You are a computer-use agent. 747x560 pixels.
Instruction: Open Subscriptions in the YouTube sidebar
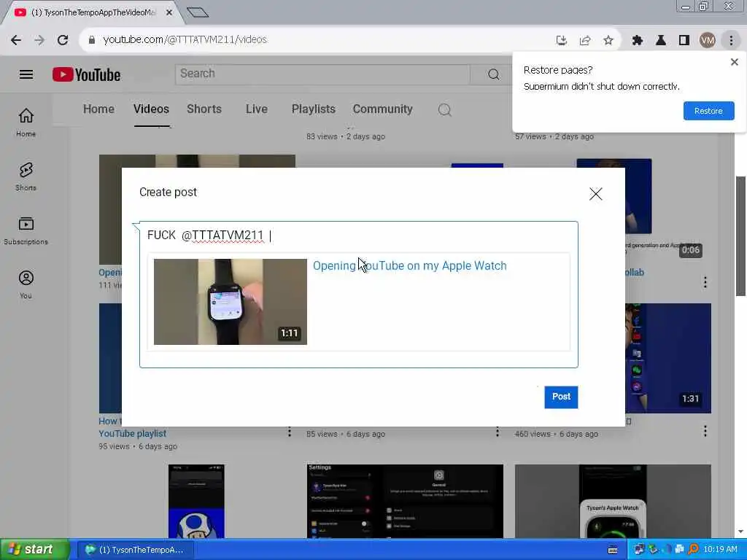[26, 230]
